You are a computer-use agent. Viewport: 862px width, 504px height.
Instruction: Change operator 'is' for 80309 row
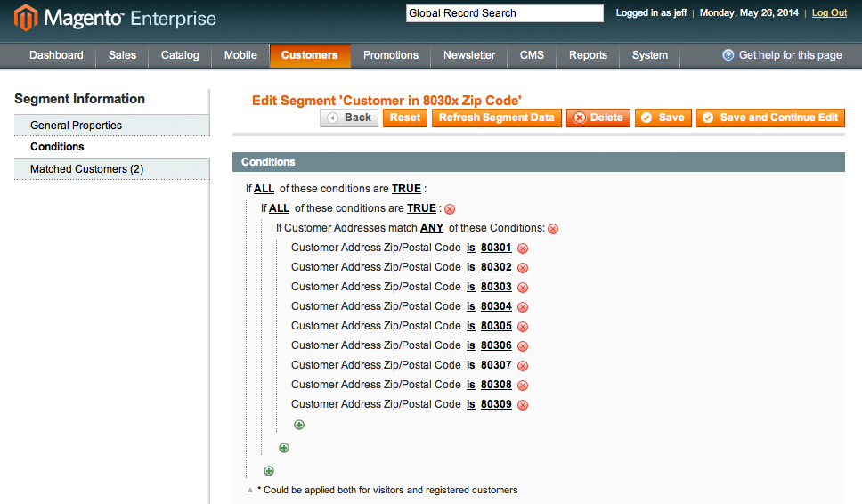[x=470, y=404]
